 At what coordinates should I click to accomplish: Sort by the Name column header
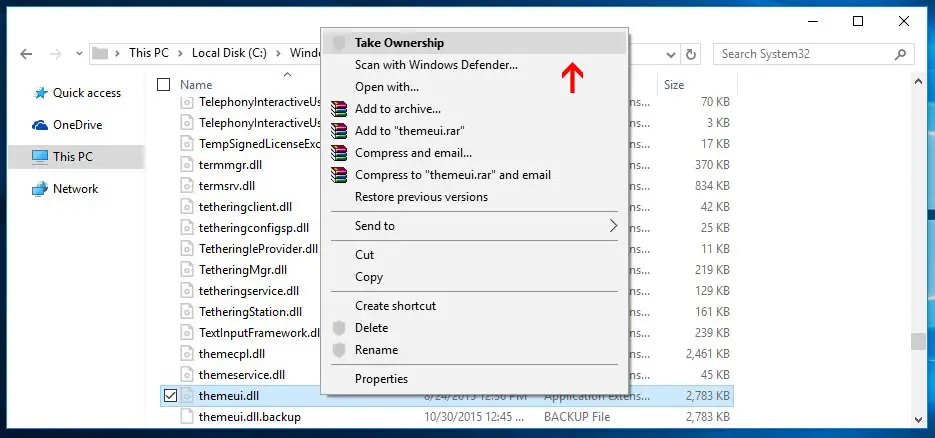pos(196,85)
